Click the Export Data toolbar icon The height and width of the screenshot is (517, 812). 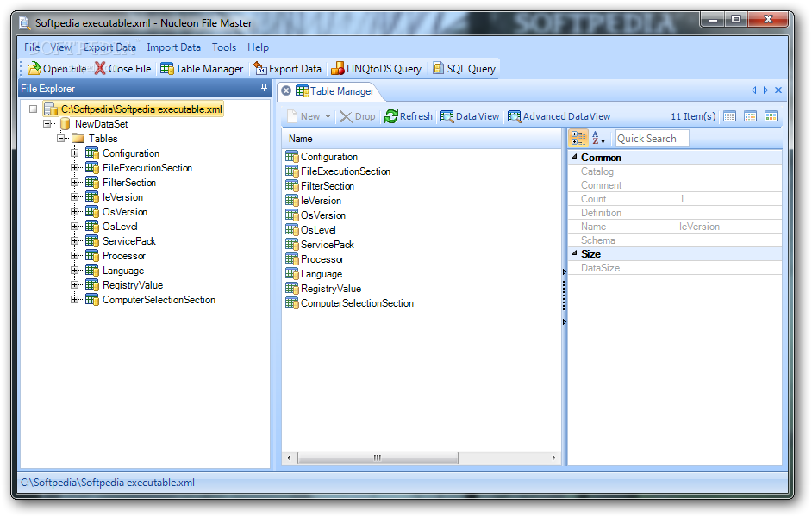tap(260, 68)
